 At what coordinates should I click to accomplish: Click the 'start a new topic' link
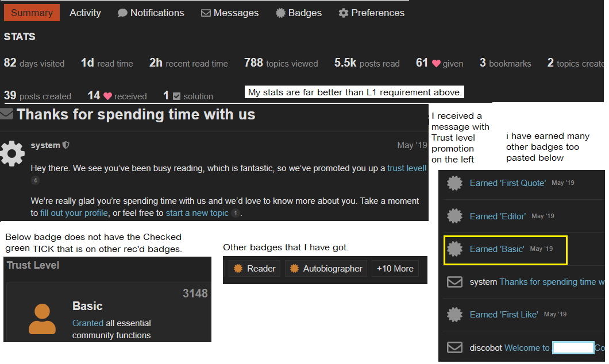(197, 213)
